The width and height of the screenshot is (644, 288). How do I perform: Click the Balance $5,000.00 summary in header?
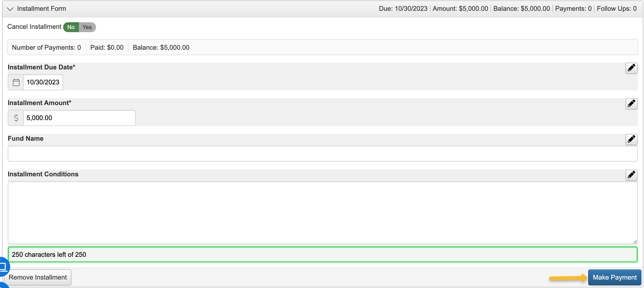pyautogui.click(x=521, y=8)
